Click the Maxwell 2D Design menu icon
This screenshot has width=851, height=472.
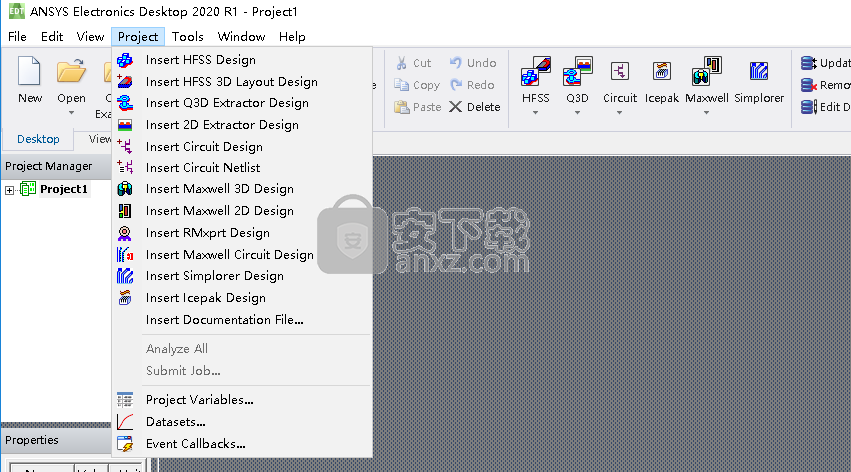[125, 211]
